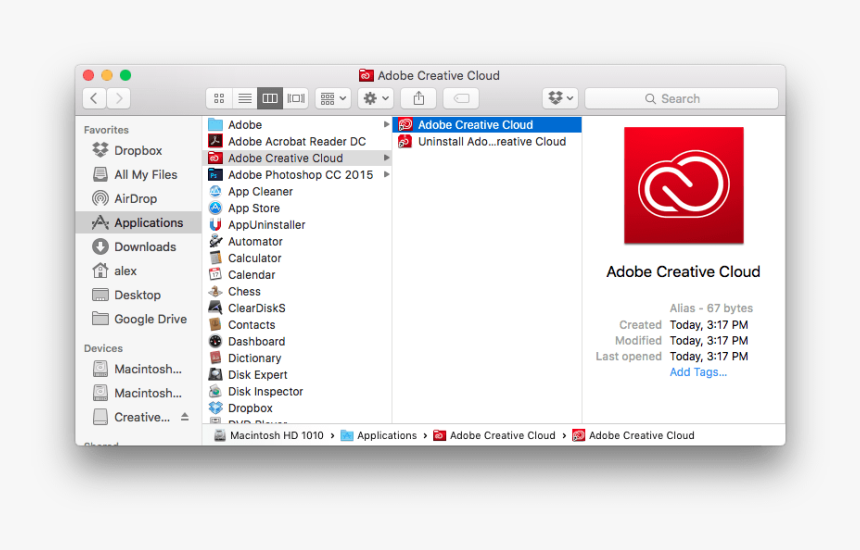
Task: Select AppUninstaller in the list
Action: pos(296,225)
